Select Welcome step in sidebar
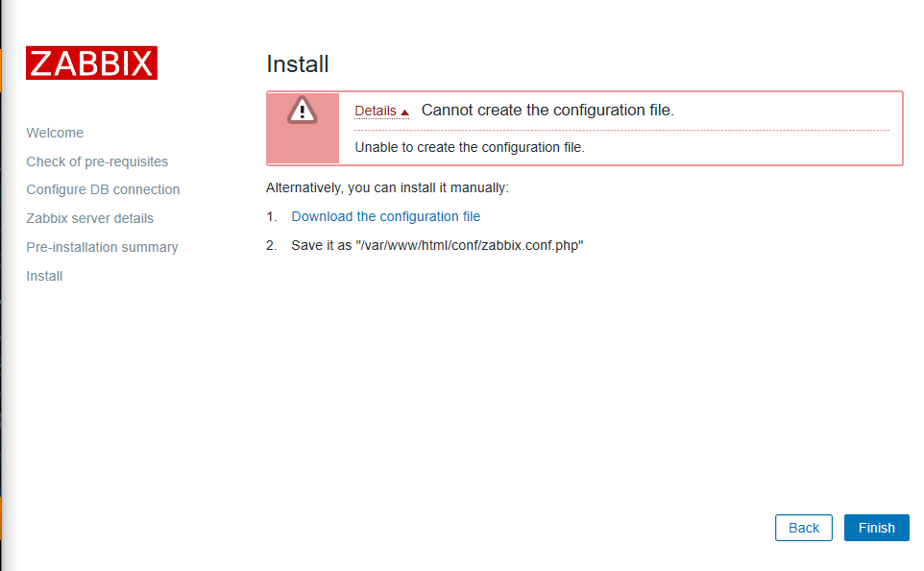The width and height of the screenshot is (924, 571). [x=55, y=133]
